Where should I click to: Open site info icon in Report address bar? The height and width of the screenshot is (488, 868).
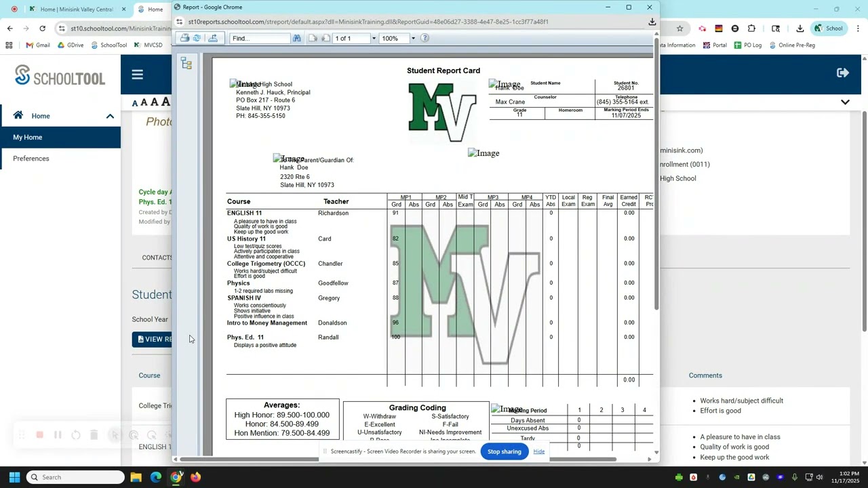pyautogui.click(x=180, y=22)
